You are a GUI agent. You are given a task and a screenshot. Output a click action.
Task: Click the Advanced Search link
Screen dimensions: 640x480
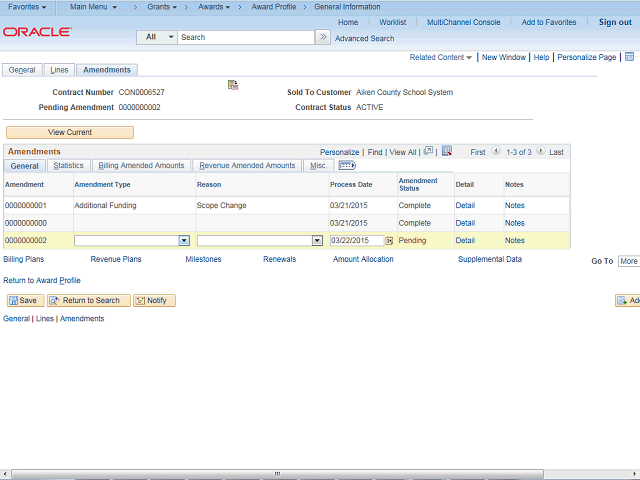pos(364,39)
